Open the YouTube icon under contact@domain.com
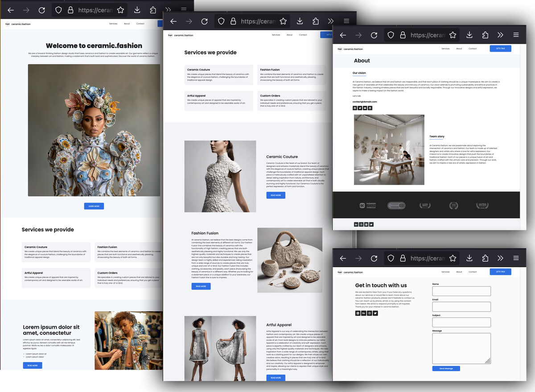 click(x=365, y=108)
